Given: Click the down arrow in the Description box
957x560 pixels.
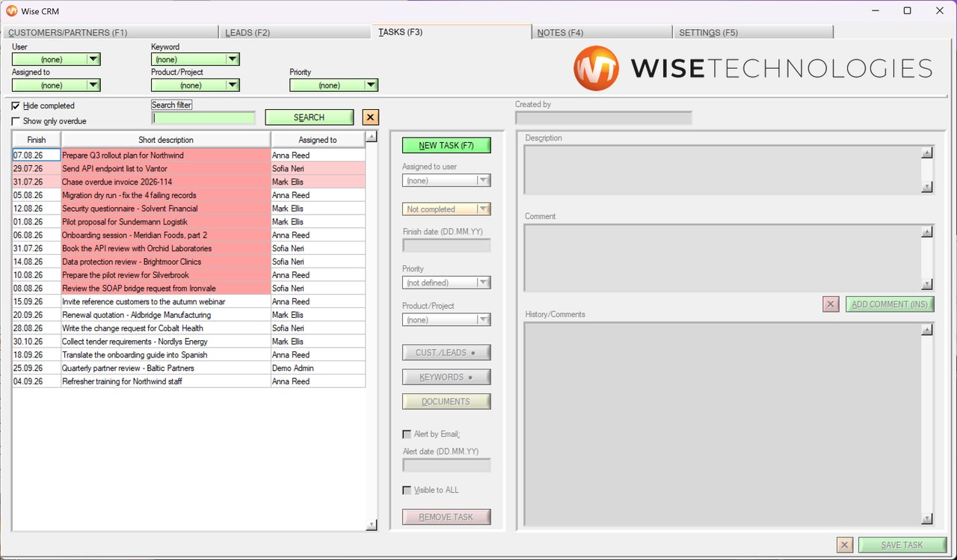Looking at the screenshot, I should coord(927,188).
